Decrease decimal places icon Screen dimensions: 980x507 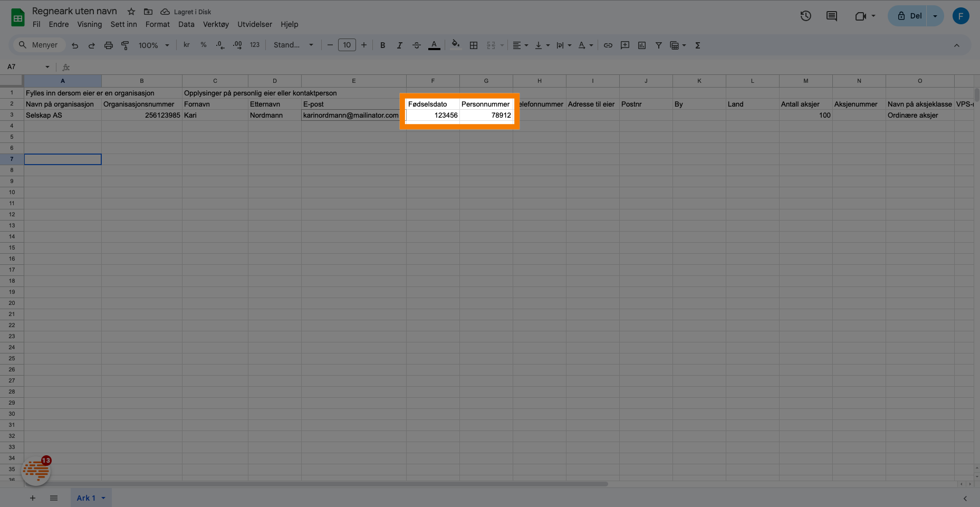220,45
